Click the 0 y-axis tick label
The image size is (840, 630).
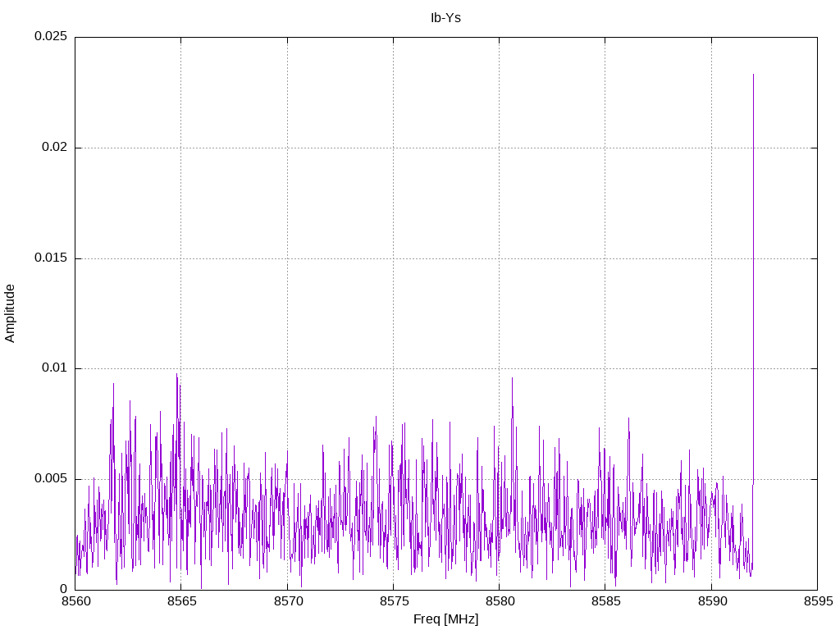[64, 589]
